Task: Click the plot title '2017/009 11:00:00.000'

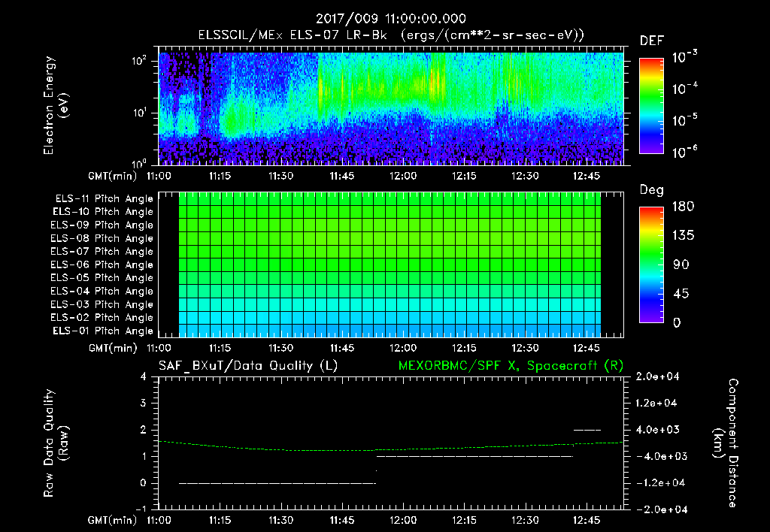Action: (390, 19)
